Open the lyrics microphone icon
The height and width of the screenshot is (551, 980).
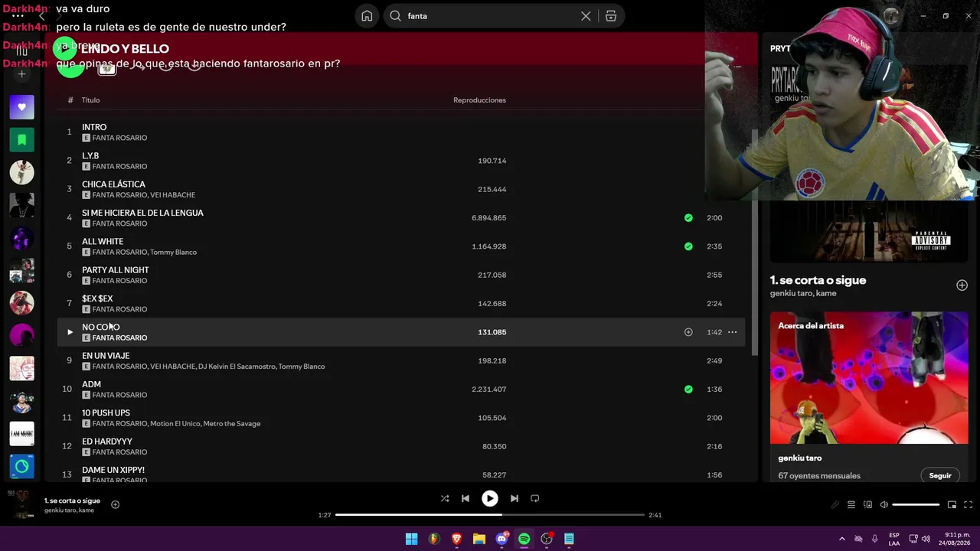[x=835, y=505]
